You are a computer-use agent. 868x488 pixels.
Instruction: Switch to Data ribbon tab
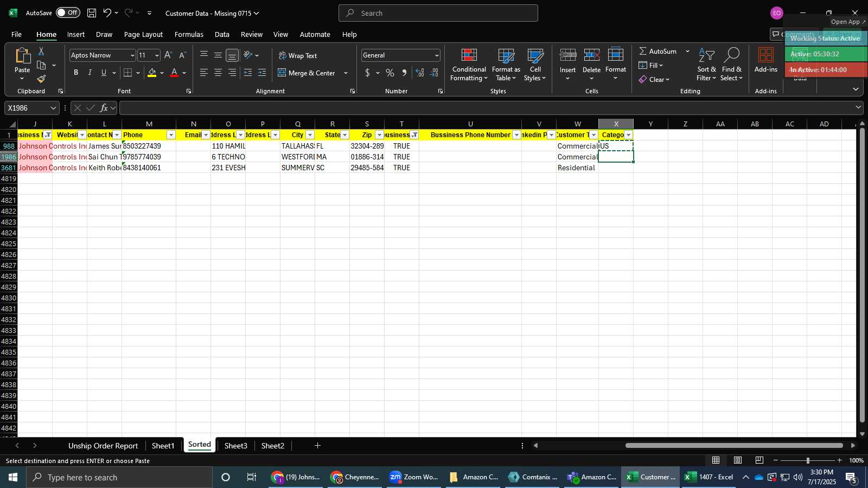pos(222,34)
